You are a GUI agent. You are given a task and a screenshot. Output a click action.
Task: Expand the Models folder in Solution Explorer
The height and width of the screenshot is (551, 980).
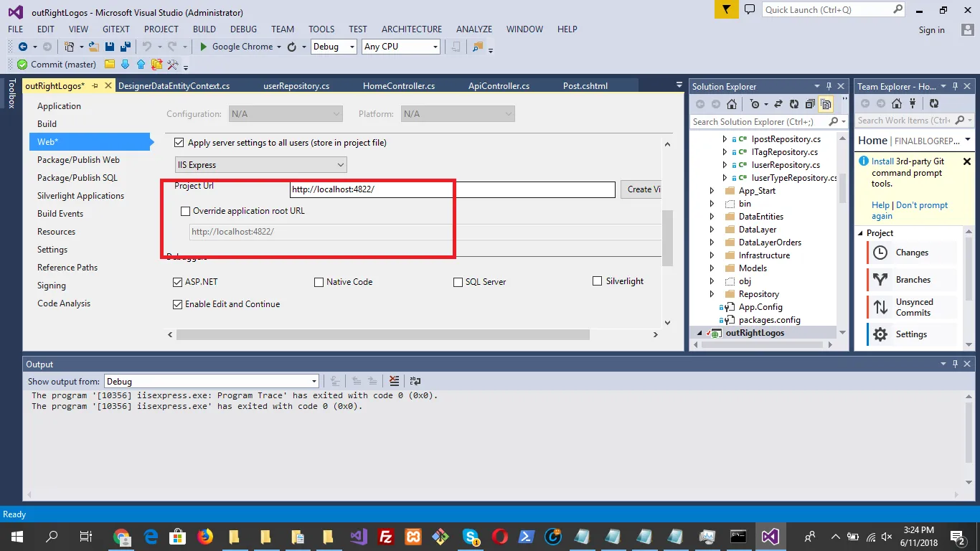(x=712, y=268)
